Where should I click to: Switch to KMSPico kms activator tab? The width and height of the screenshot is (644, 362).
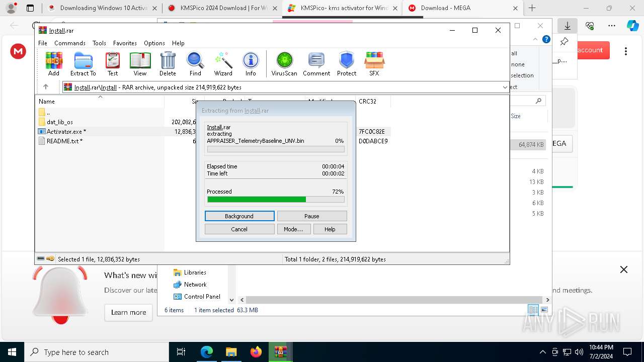pos(342,8)
